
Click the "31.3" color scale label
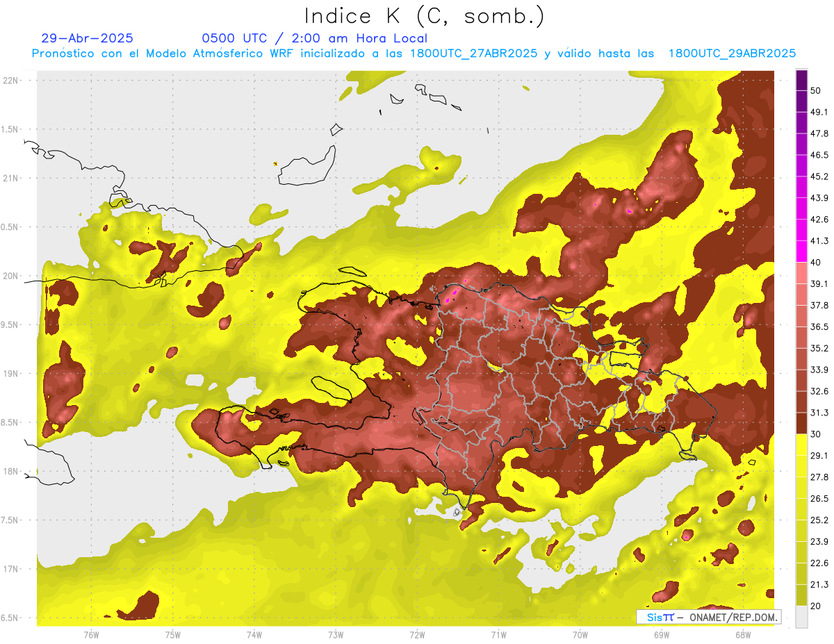[x=819, y=413]
